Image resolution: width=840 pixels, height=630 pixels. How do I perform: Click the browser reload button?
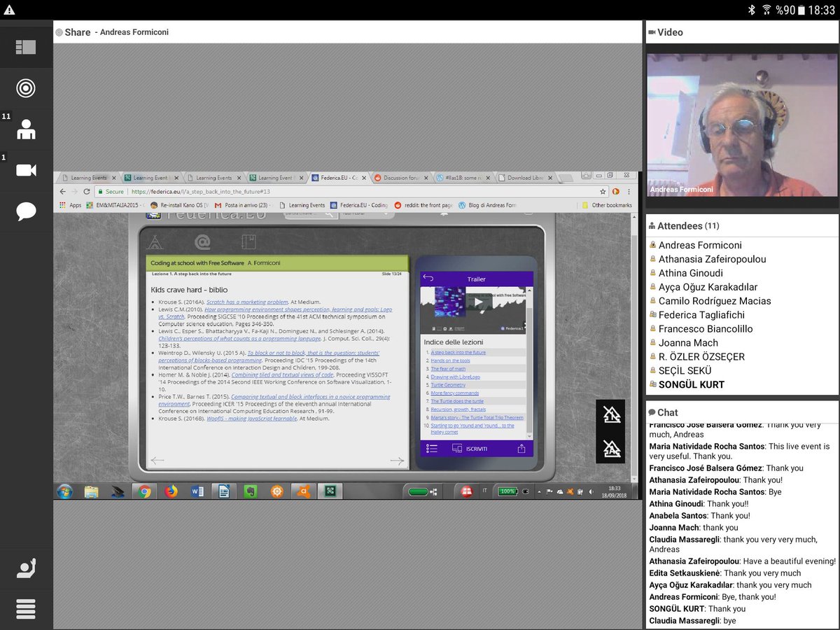[87, 191]
